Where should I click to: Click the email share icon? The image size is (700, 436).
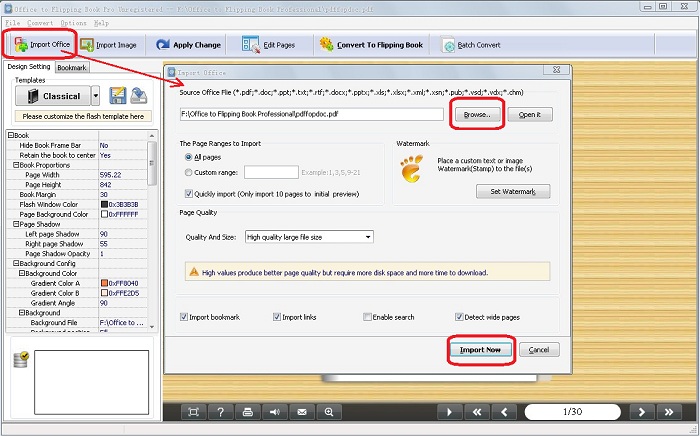(302, 412)
